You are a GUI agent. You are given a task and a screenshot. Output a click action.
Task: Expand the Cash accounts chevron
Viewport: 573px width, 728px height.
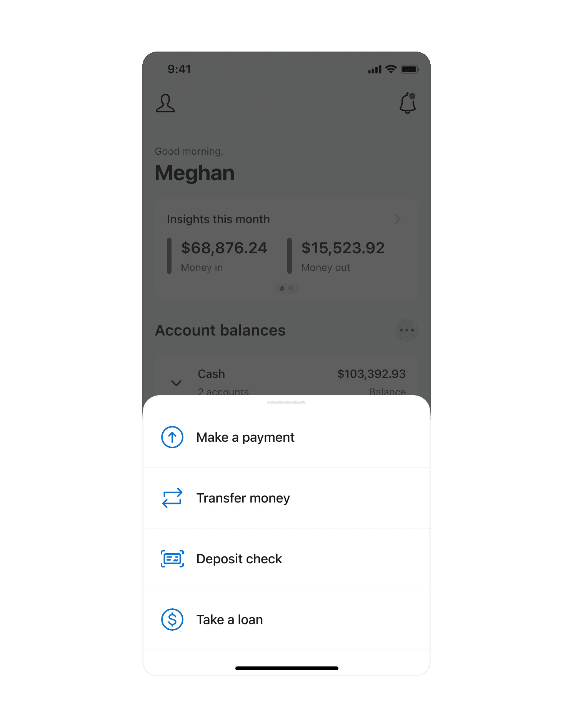tap(176, 383)
